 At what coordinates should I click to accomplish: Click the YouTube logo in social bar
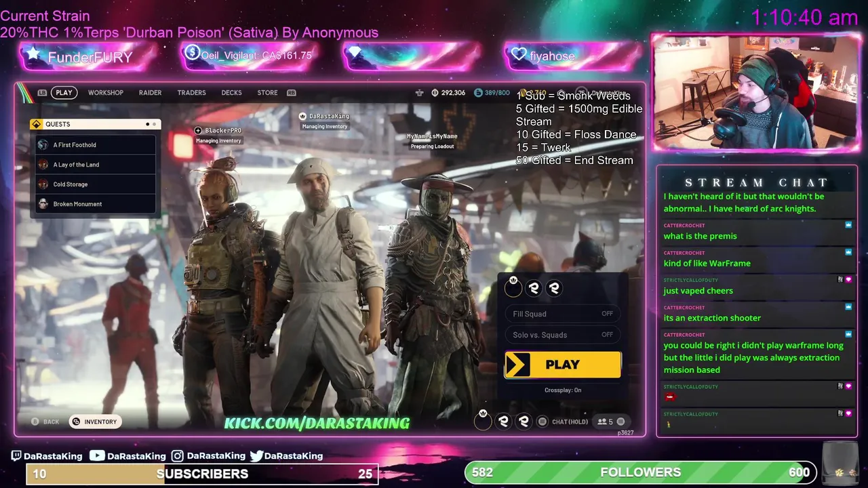point(97,456)
